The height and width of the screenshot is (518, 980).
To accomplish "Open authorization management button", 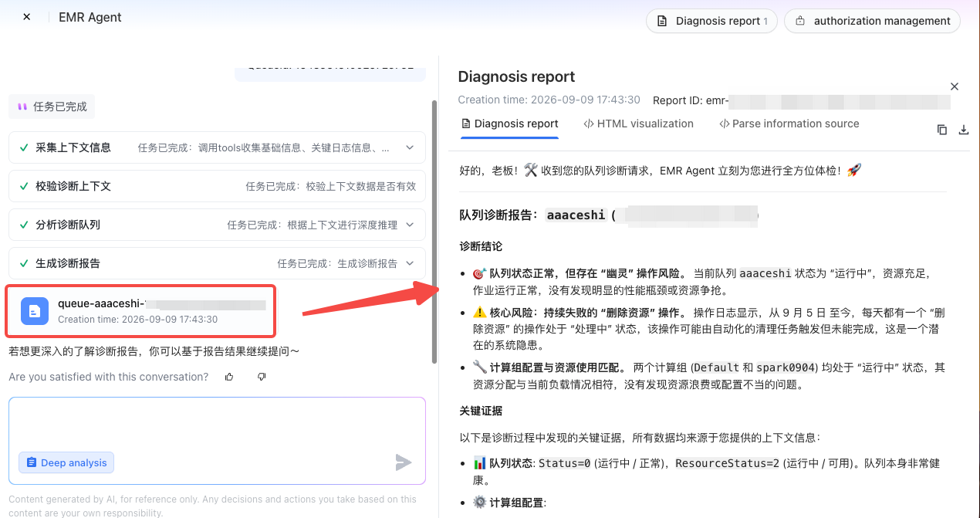I will tap(872, 21).
